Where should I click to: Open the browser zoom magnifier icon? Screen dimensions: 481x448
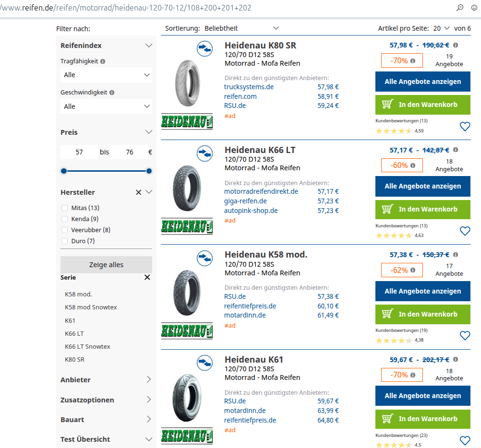[x=459, y=8]
